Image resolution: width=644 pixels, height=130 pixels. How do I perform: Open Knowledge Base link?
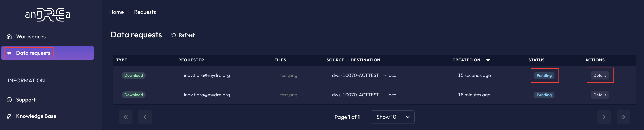(x=36, y=116)
